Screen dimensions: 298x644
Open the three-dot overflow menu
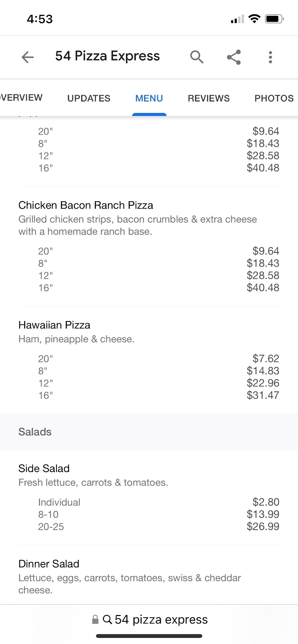[270, 57]
